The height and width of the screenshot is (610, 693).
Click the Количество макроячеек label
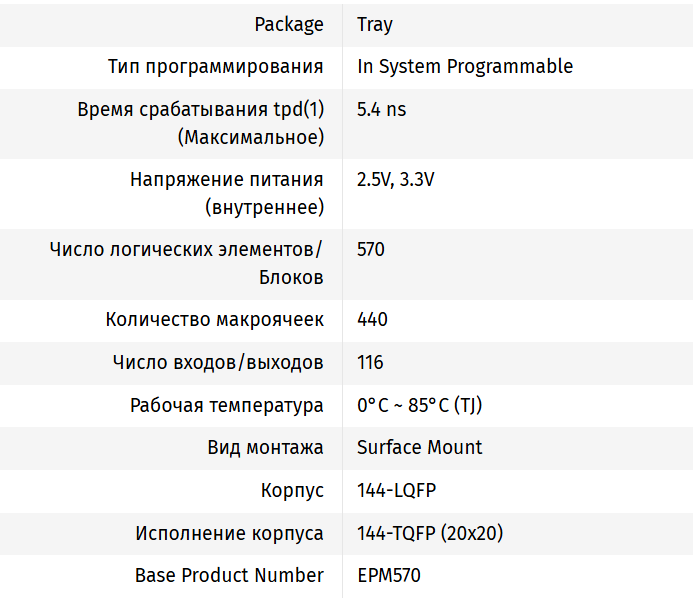(x=214, y=320)
